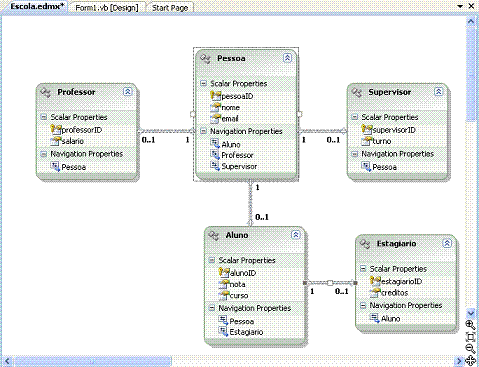Zoom diagram to 100 percent
The image size is (479, 367).
[471, 337]
